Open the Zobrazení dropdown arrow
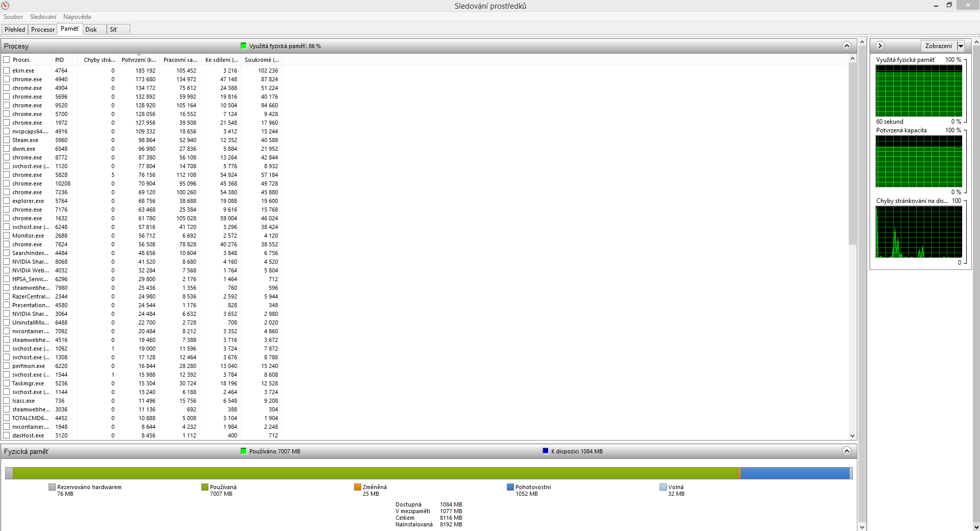This screenshot has width=980, height=531. coord(961,46)
